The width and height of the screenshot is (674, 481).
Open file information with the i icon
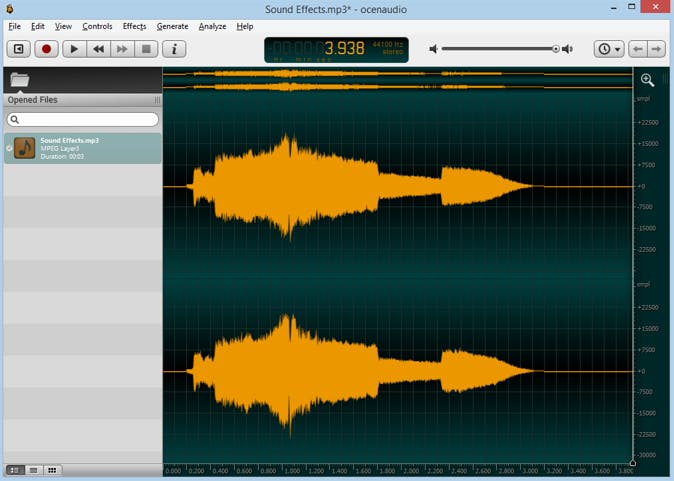[x=174, y=49]
